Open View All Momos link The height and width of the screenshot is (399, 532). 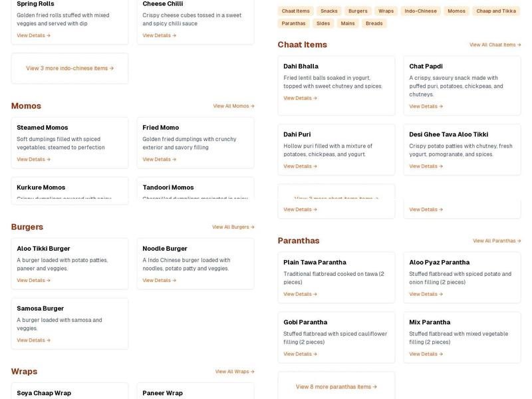click(233, 106)
